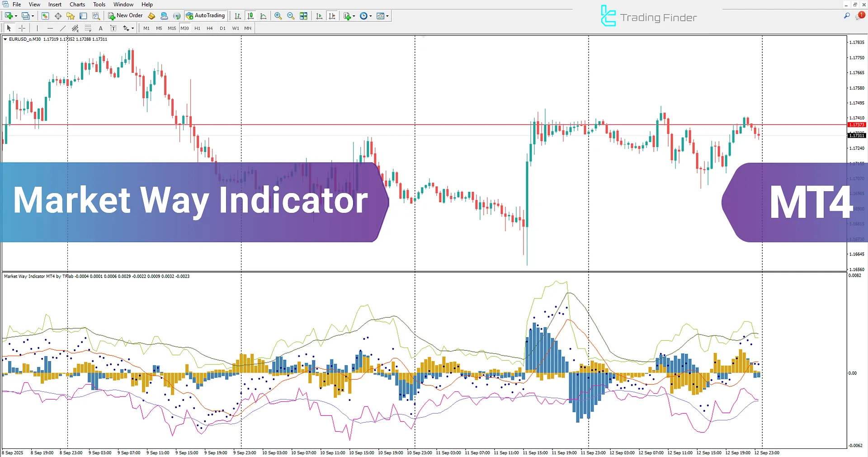Viewport: 868px width, 457px height.
Task: Click the New Order button
Action: [x=125, y=16]
